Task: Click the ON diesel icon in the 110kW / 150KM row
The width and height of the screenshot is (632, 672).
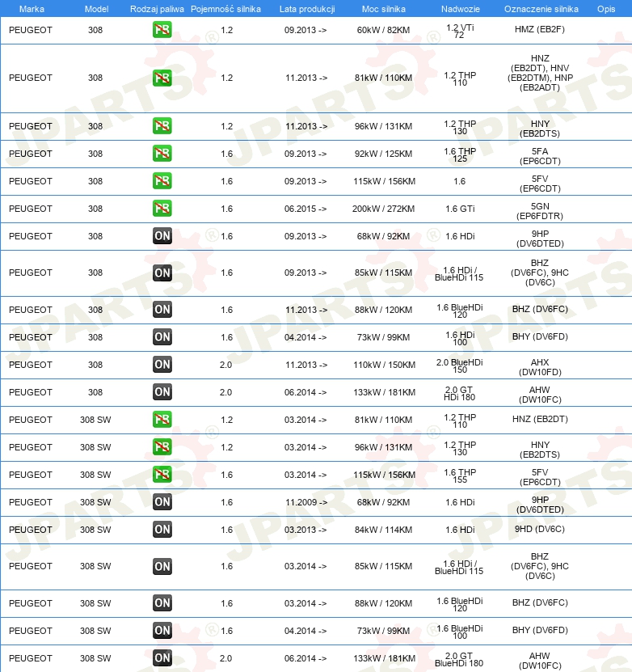Action: 162,364
